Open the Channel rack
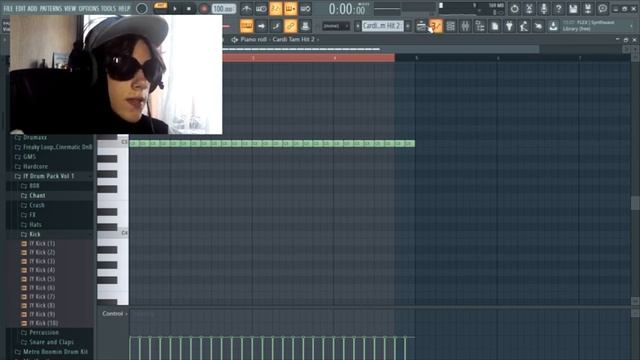The image size is (640, 360). click(x=451, y=26)
